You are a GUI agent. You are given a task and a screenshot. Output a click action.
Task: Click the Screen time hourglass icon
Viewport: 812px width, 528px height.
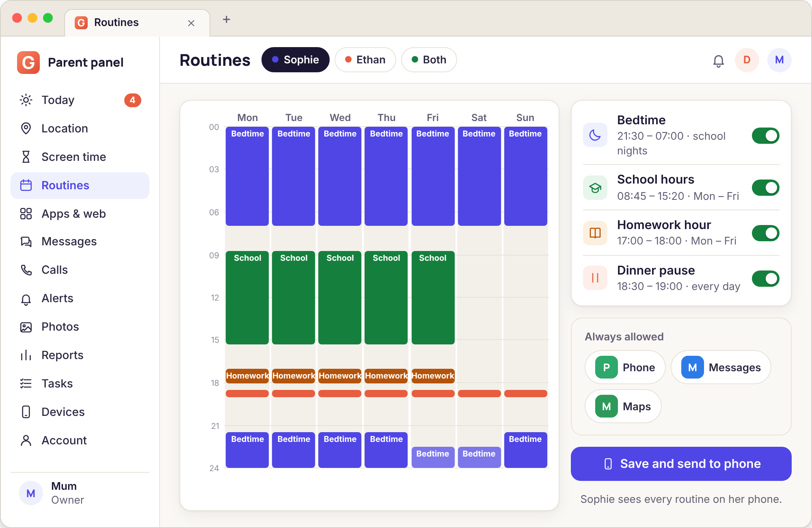(26, 157)
